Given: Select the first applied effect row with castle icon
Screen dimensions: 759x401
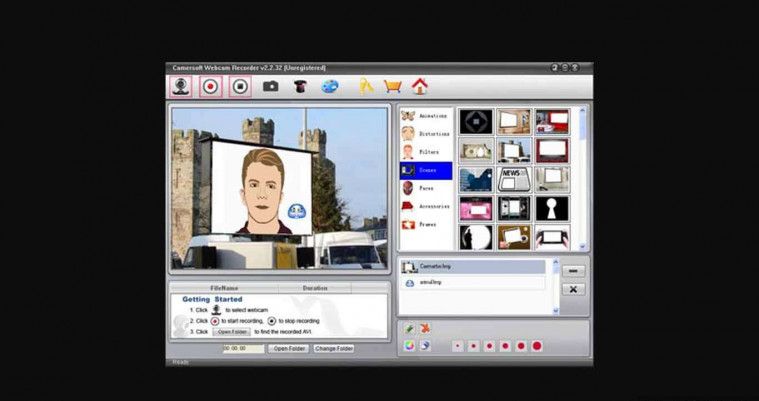Looking at the screenshot, I should pos(473,266).
